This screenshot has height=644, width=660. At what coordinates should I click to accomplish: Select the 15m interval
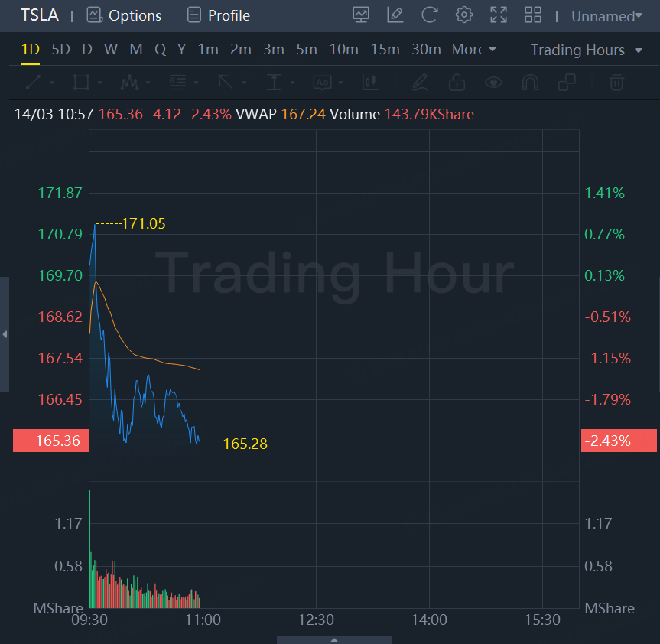385,50
